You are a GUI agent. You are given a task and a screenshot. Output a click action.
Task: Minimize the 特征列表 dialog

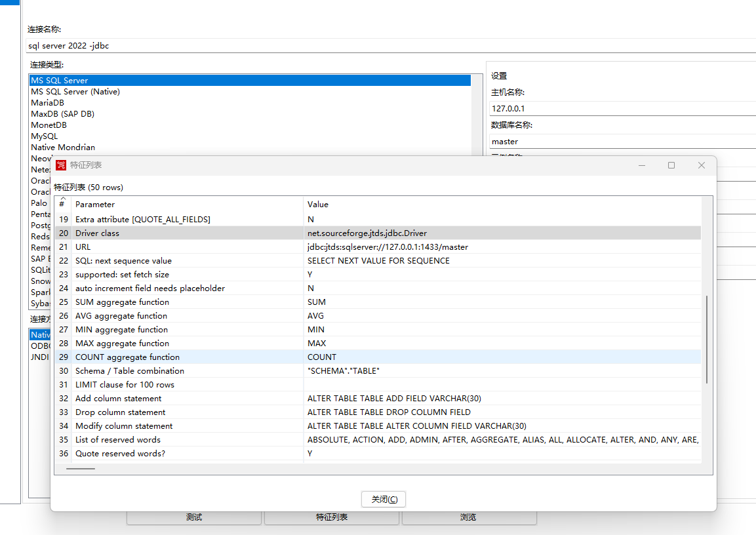[x=642, y=165]
